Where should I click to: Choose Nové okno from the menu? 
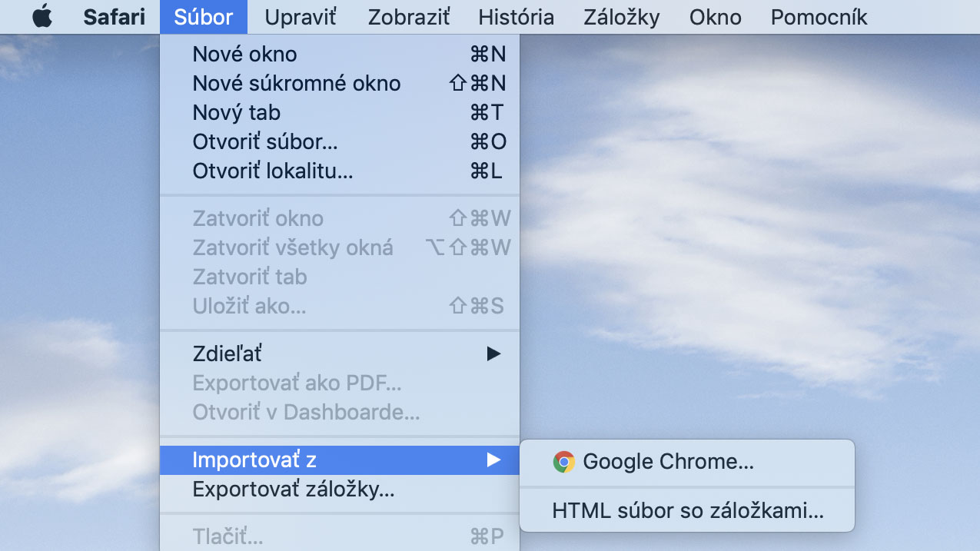click(340, 54)
